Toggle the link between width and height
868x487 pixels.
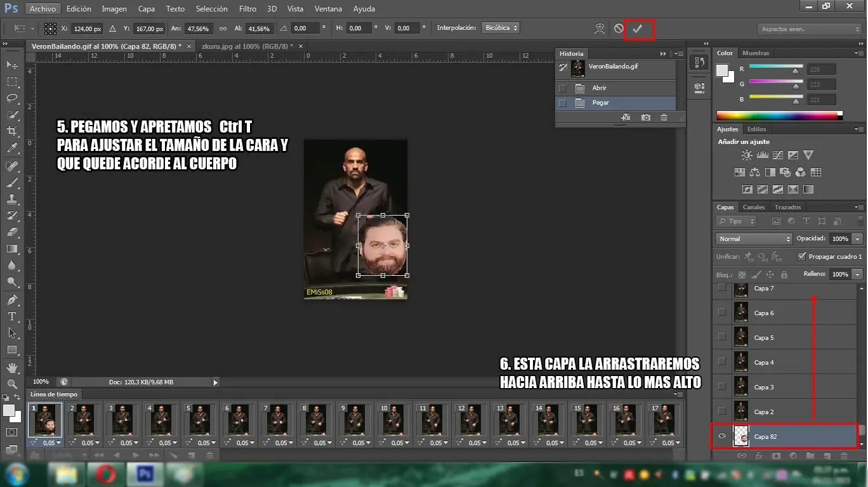tap(223, 29)
